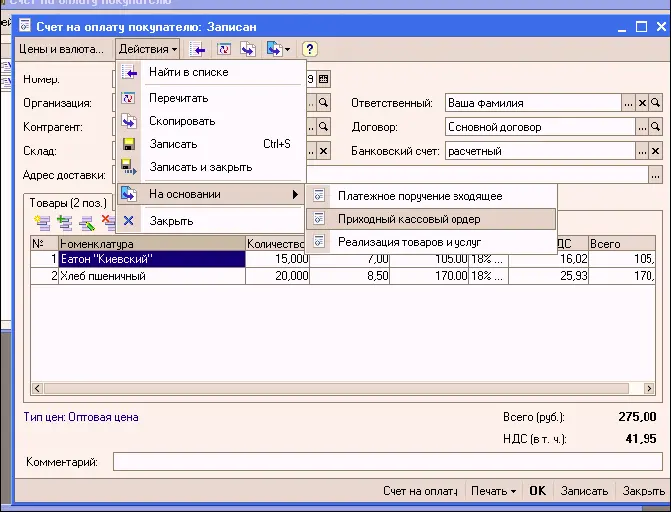Viewport: 671px width, 512px height.
Task: Click the Edit row pencil icon in Товары toolbar
Action: [87, 222]
